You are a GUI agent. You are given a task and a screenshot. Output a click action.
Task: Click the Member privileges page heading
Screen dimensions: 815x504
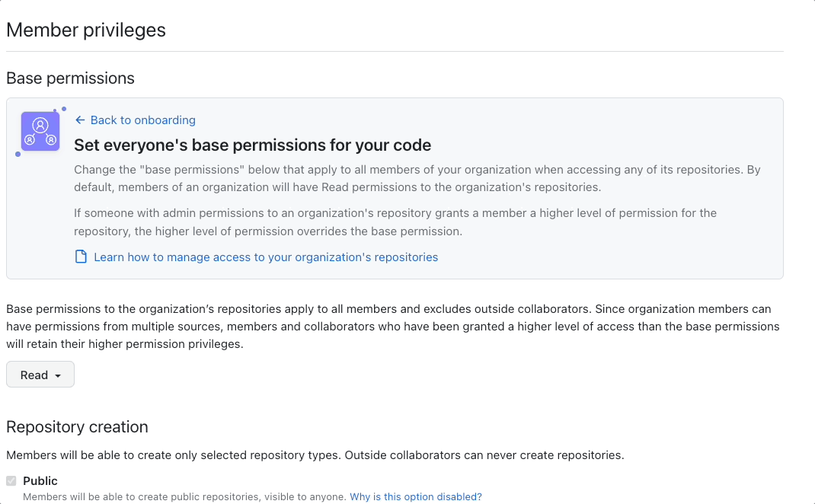85,30
